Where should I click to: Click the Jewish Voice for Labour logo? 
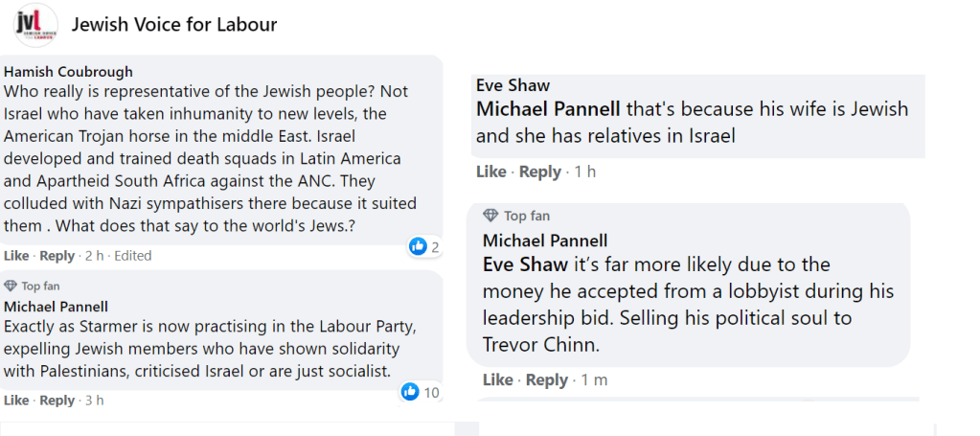coord(36,25)
